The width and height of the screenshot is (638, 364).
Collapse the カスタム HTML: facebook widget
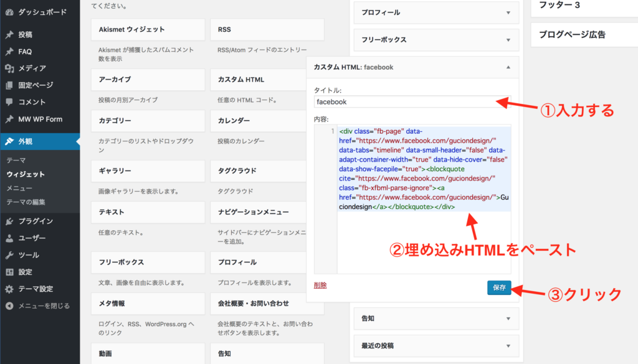pos(508,67)
